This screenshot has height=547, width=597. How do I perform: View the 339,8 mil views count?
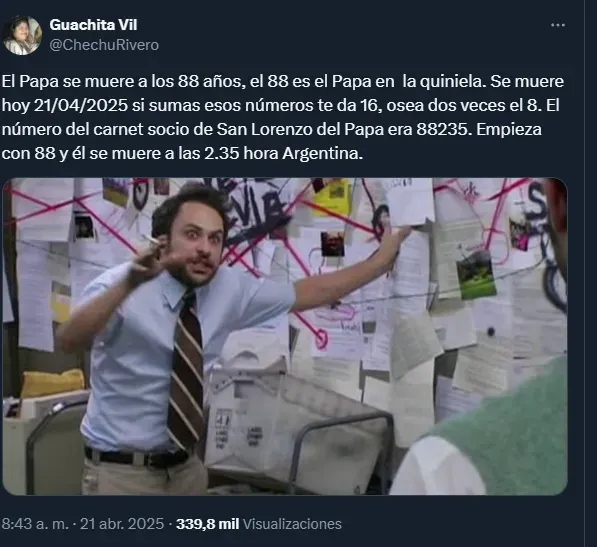[x=208, y=524]
